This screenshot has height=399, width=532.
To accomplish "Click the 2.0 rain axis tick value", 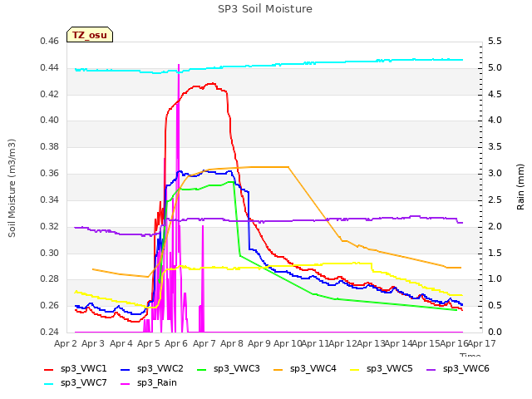I will 495,226.
